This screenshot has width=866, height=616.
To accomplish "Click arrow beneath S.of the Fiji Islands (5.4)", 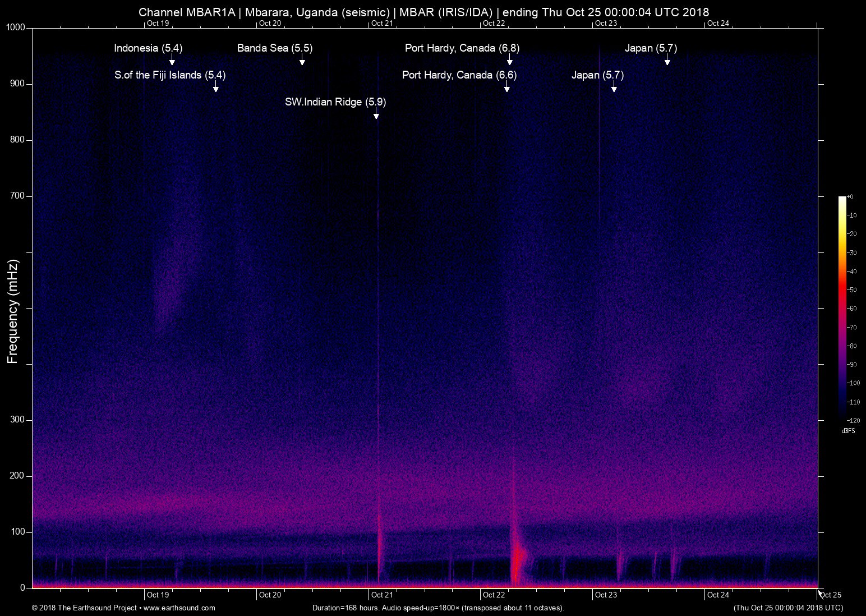I will (215, 88).
